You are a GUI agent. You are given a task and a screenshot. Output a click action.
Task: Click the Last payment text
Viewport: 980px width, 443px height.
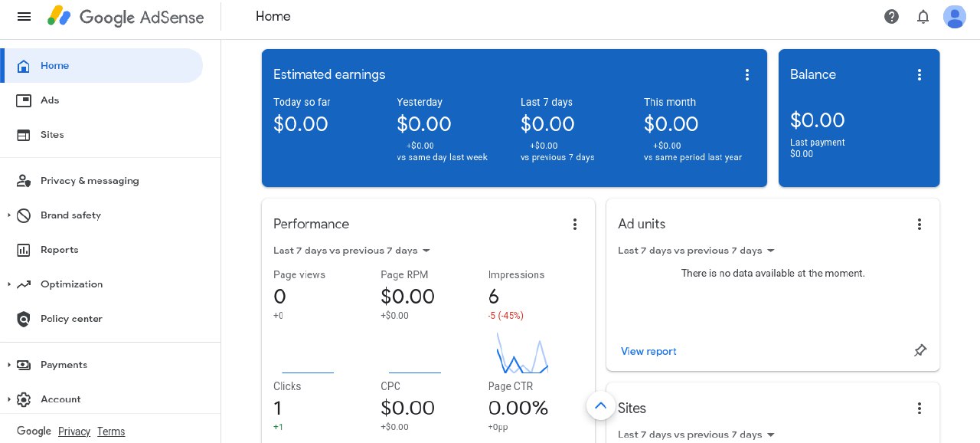[818, 143]
